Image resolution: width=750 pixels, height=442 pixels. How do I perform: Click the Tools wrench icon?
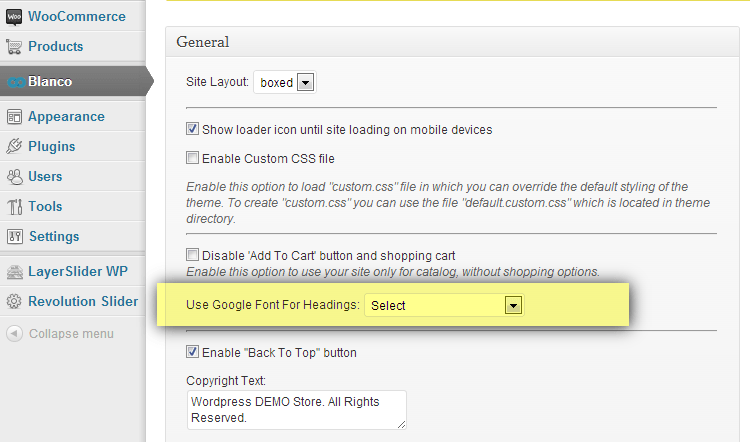click(x=14, y=207)
